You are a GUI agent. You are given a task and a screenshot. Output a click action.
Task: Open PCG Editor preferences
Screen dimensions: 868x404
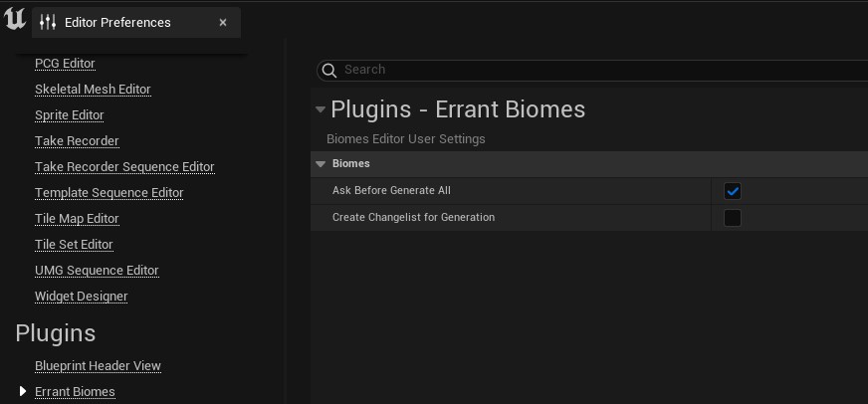click(x=65, y=64)
